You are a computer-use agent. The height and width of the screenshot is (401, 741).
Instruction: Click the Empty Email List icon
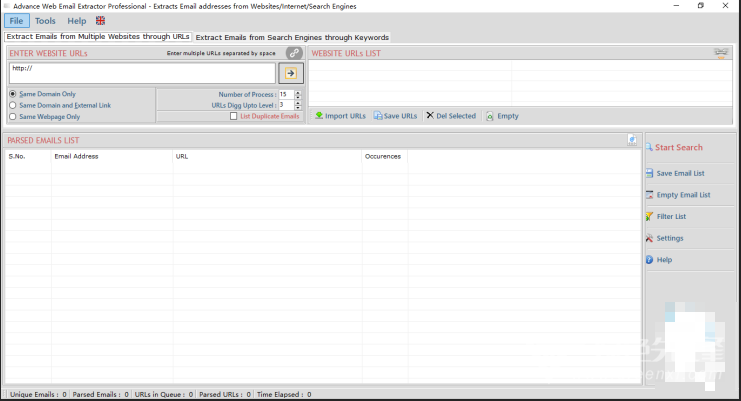649,195
